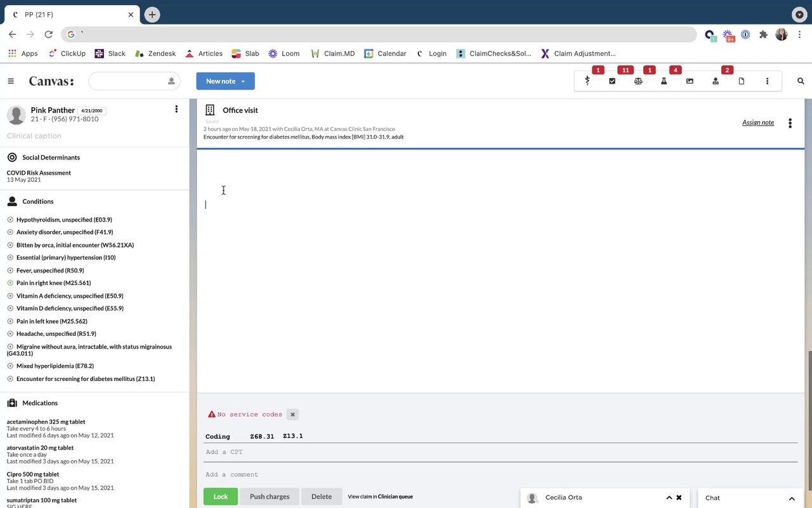Select Anxiety disorder, unspecified (F41.9)
Screen dimensions: 812x508
(x=65, y=232)
